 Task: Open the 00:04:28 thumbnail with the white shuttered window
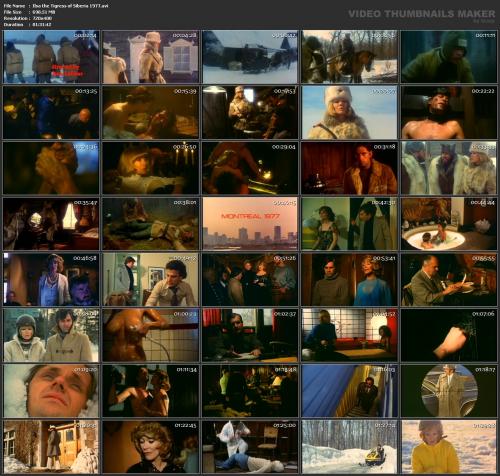[x=151, y=57]
